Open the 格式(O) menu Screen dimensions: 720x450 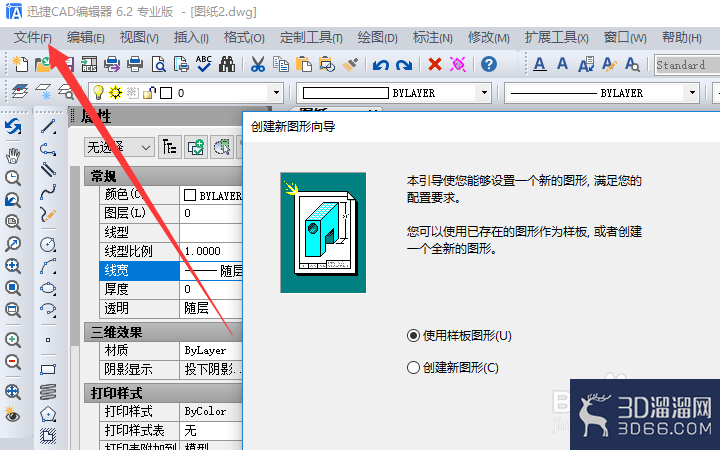coord(244,37)
